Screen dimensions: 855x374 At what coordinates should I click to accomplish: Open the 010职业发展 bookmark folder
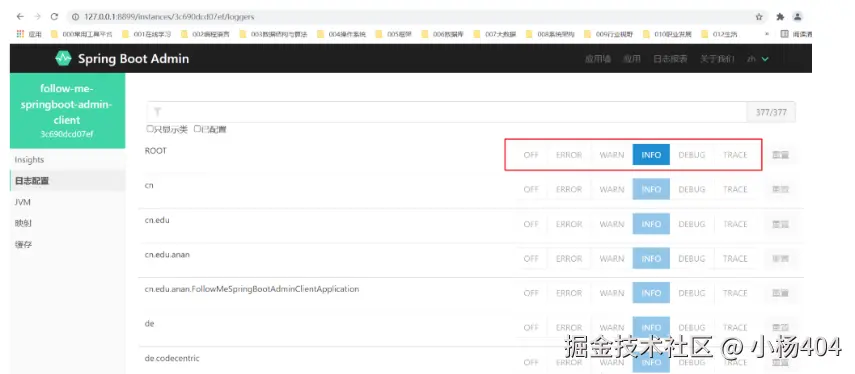tap(667, 34)
